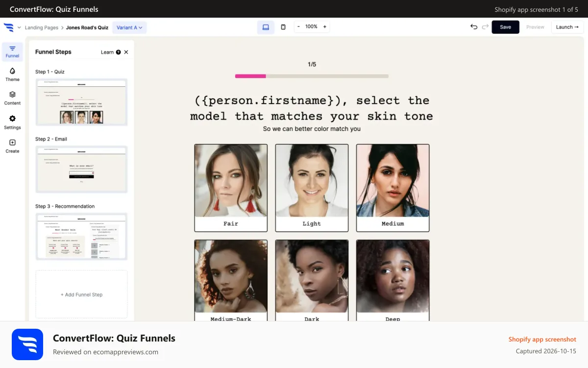Click the Funnel Steps panel heading
588x368 pixels.
pos(53,52)
